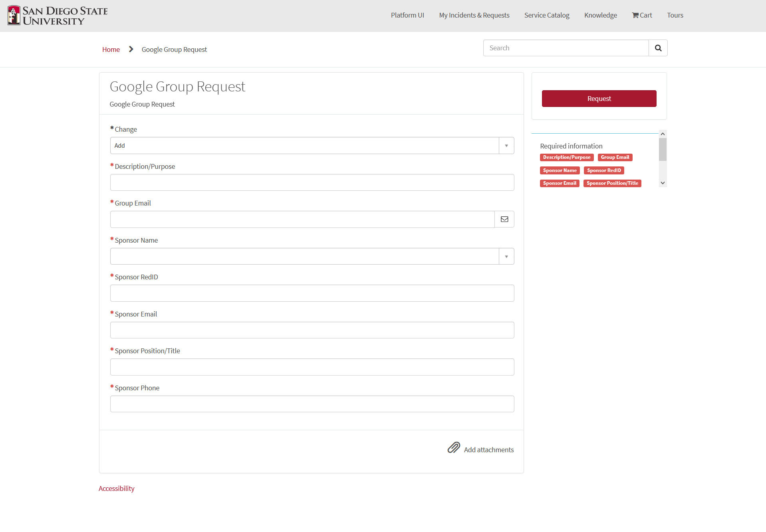Click the Required information heading
766x532 pixels.
[571, 146]
